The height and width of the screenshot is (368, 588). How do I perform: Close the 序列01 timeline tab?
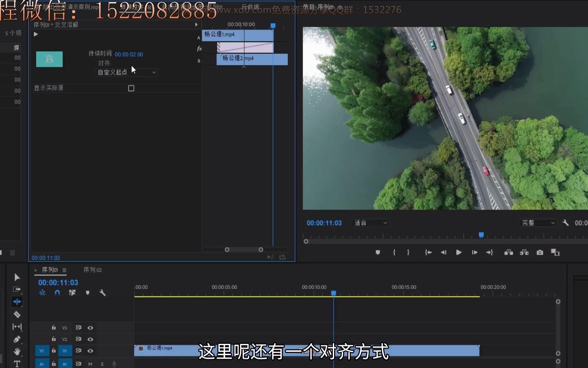(35, 270)
